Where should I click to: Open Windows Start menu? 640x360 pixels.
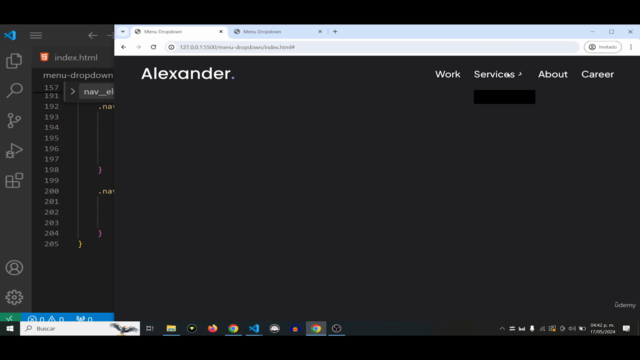(10, 328)
